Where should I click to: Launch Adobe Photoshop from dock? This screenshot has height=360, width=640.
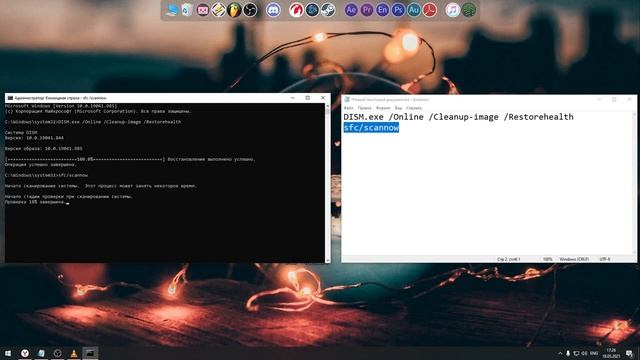[x=398, y=10]
